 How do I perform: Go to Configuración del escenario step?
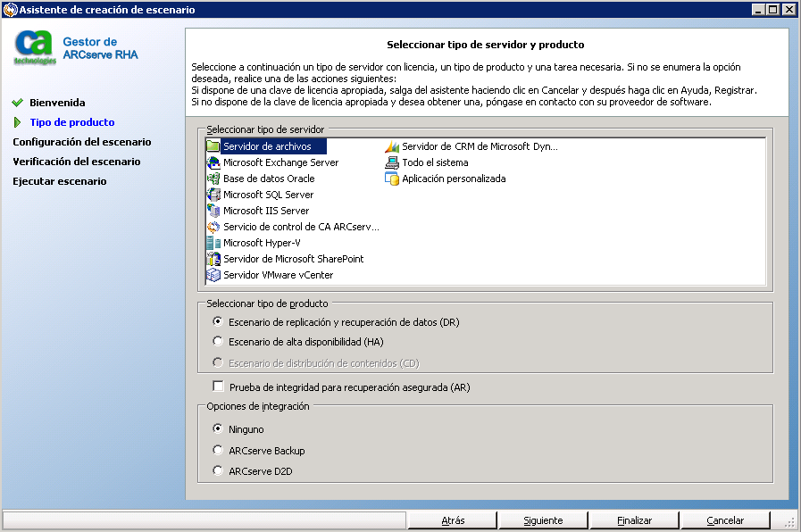tap(81, 142)
